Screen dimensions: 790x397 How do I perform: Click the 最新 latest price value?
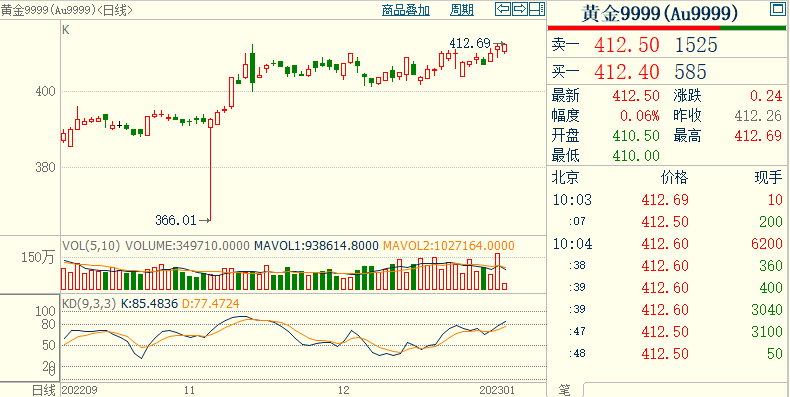tap(636, 96)
